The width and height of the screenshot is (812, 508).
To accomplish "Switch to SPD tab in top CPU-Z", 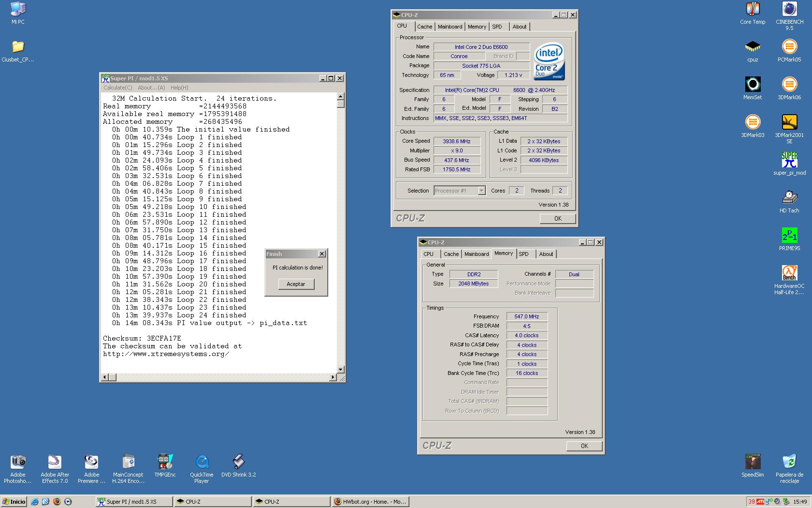I will pyautogui.click(x=497, y=27).
